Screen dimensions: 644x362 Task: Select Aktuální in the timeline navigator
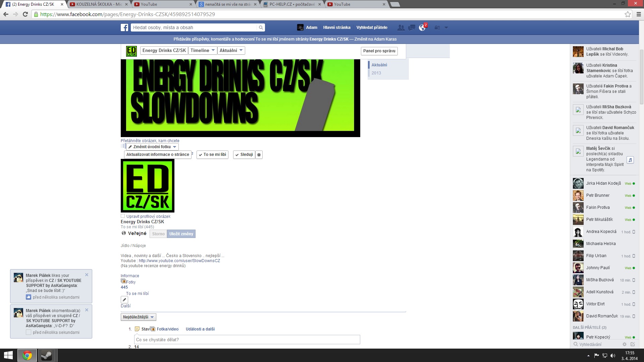pyautogui.click(x=379, y=65)
